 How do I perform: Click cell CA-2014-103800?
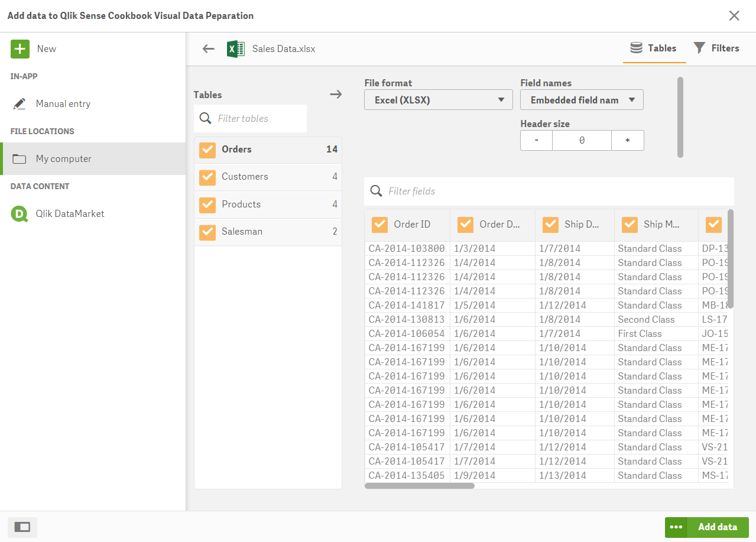tap(407, 249)
